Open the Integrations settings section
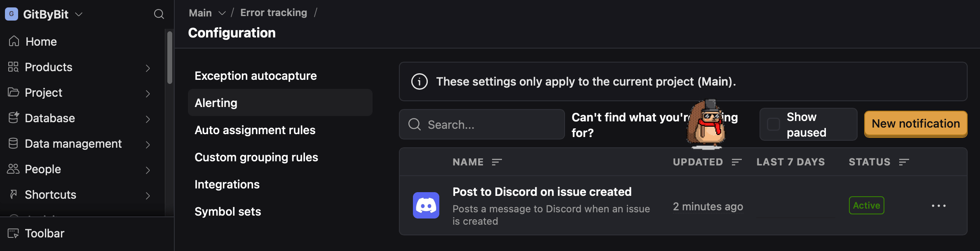 pyautogui.click(x=227, y=184)
